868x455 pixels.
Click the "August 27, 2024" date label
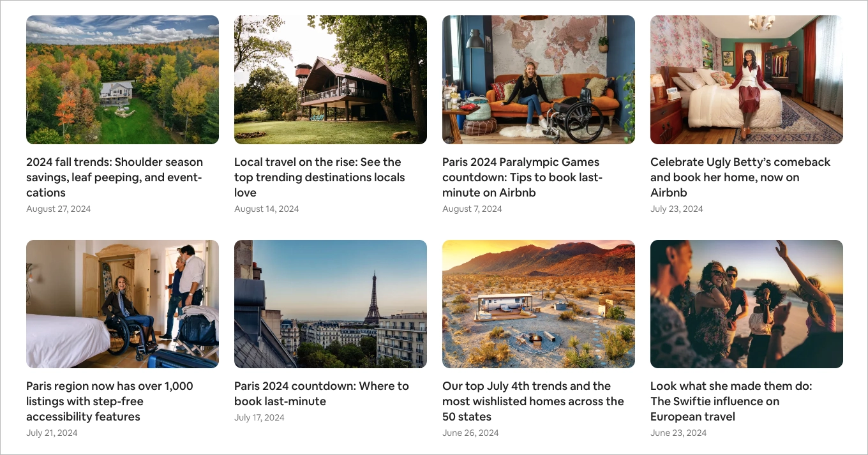click(58, 209)
